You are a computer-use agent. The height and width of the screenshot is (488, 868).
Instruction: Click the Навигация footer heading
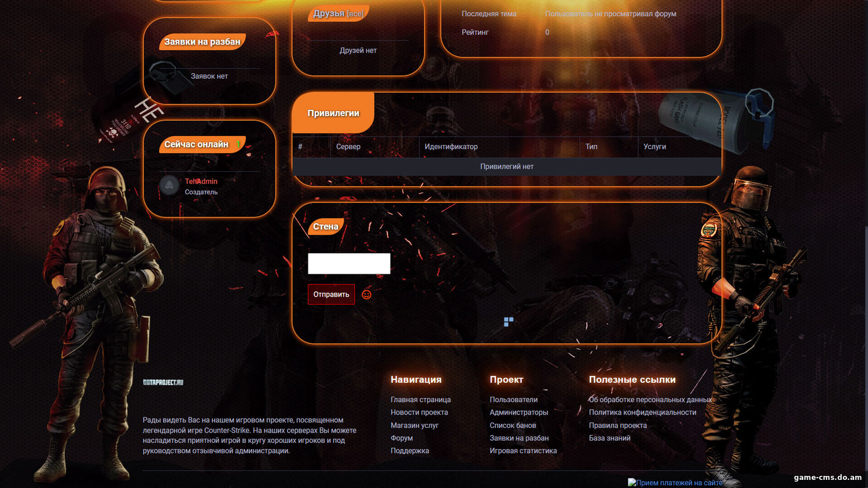click(416, 379)
